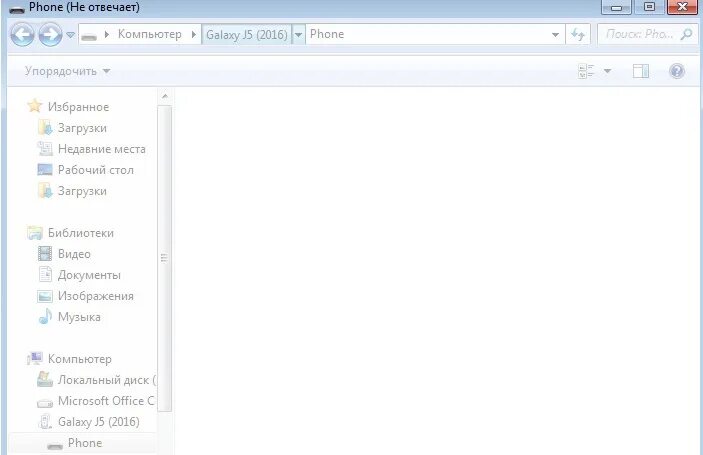Click the Локальный диск drive icon
This screenshot has width=703, height=455.
pos(44,380)
